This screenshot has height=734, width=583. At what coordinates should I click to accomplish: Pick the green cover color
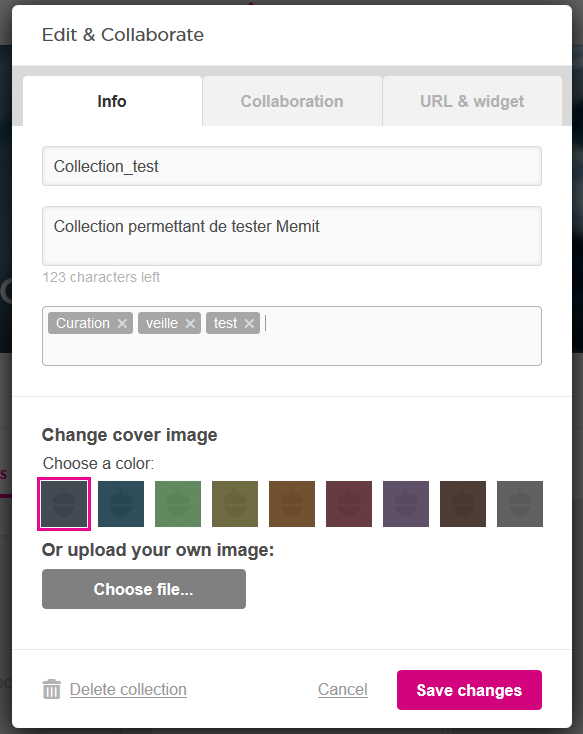178,504
